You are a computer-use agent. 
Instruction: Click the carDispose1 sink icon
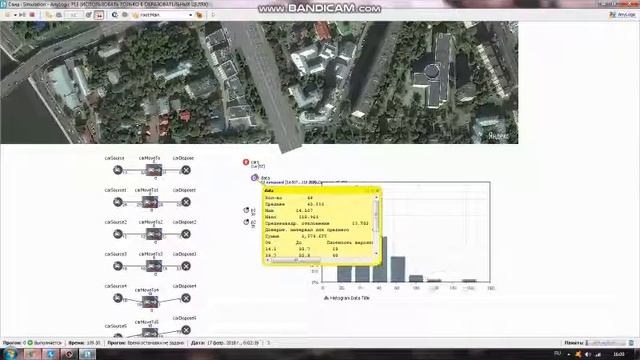tap(186, 202)
